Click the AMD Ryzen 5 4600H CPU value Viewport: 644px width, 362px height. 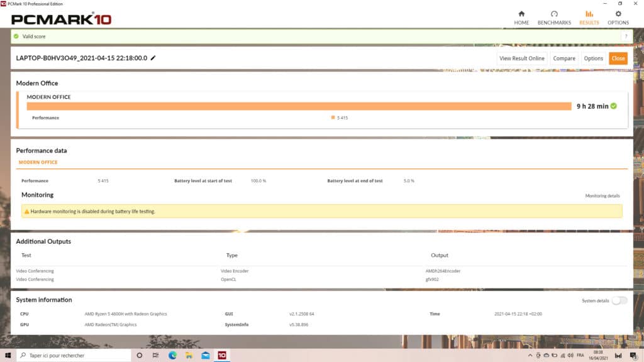126,314
